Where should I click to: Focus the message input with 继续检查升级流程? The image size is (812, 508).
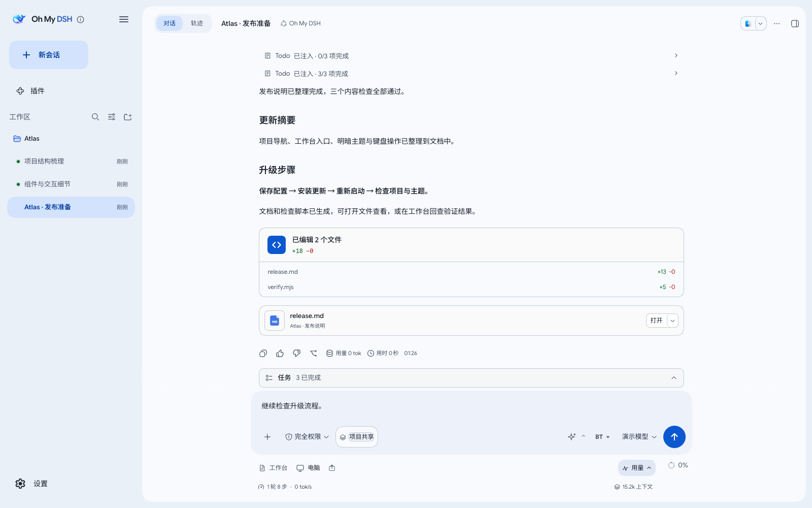(x=471, y=406)
